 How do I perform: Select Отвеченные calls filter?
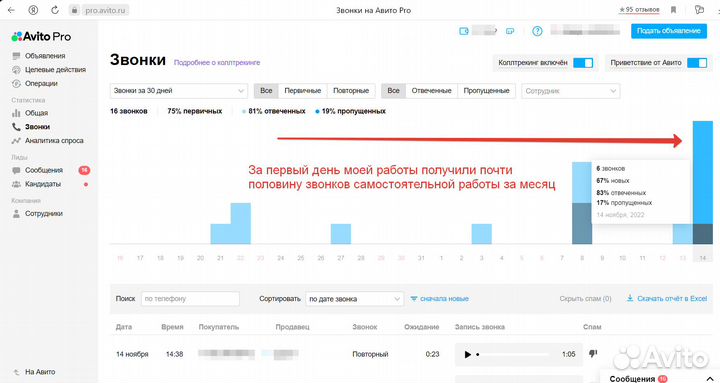point(432,91)
